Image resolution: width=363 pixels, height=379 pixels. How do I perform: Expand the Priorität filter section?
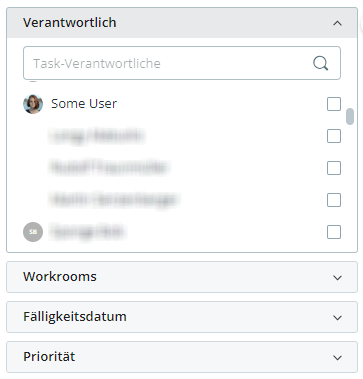point(182,357)
